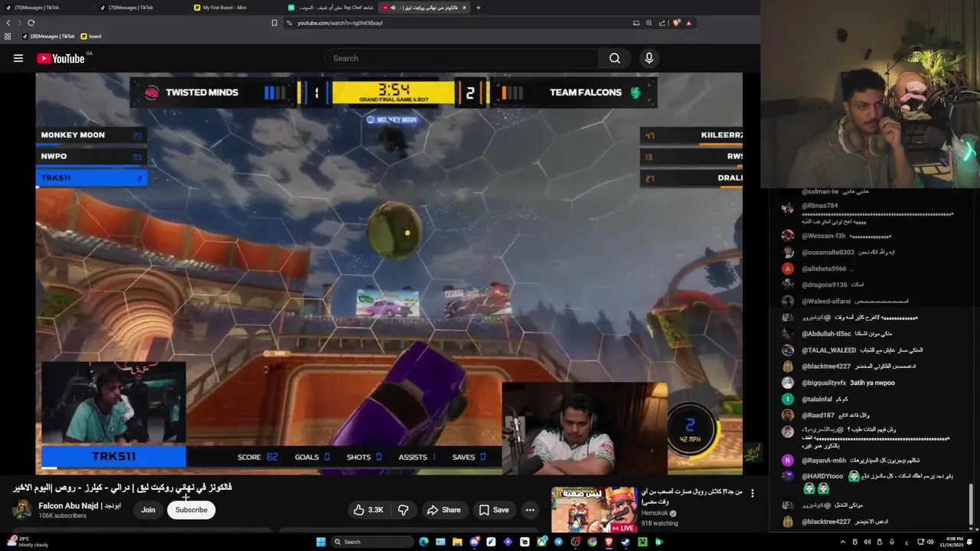Open Steam from the taskbar
Viewport: 980px width, 551px height.
(626, 542)
